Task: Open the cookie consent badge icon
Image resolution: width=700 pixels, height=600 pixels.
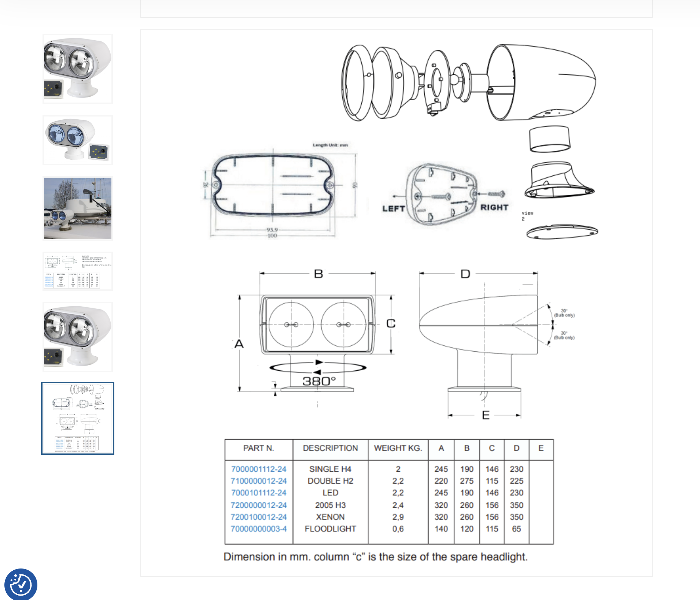Action: [x=21, y=584]
